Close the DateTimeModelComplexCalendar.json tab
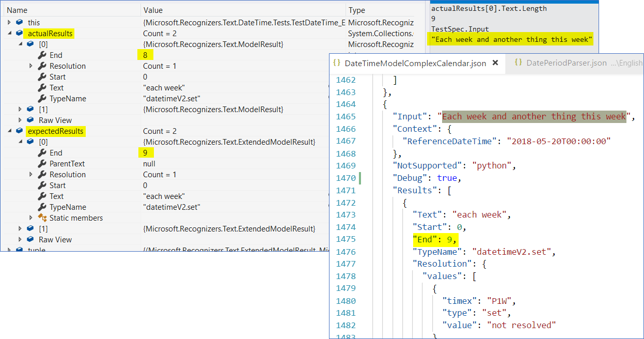644x339 pixels. click(x=495, y=63)
